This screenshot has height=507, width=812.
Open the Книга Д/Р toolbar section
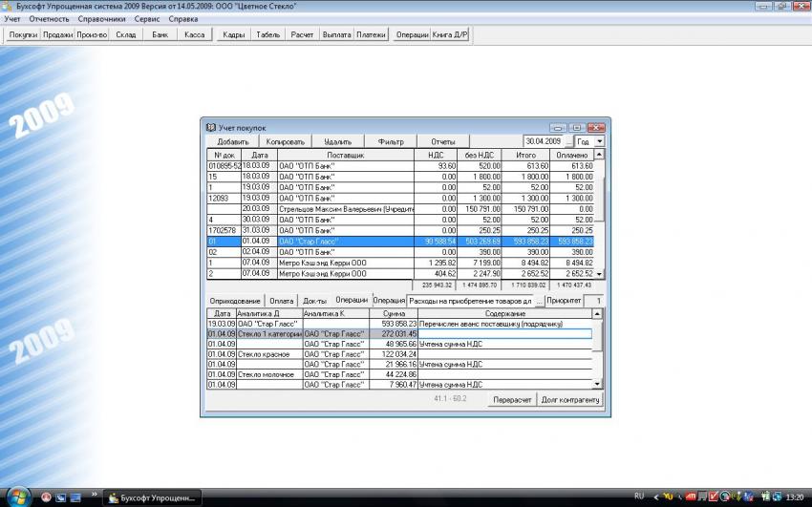(x=450, y=34)
